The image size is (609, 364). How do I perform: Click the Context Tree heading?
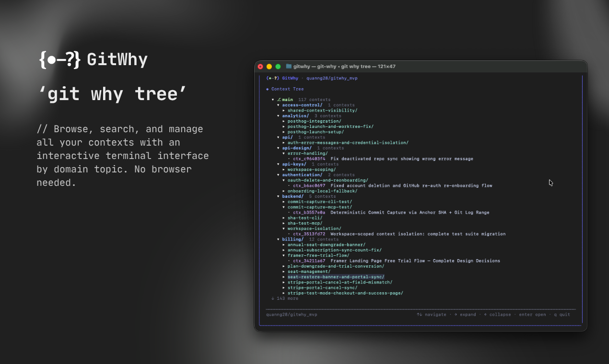pos(285,89)
